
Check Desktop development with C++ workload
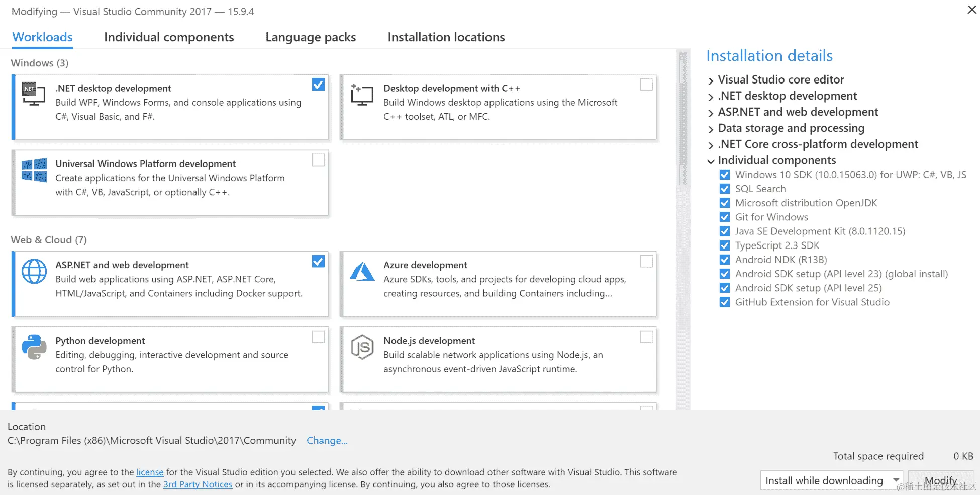[x=646, y=85]
